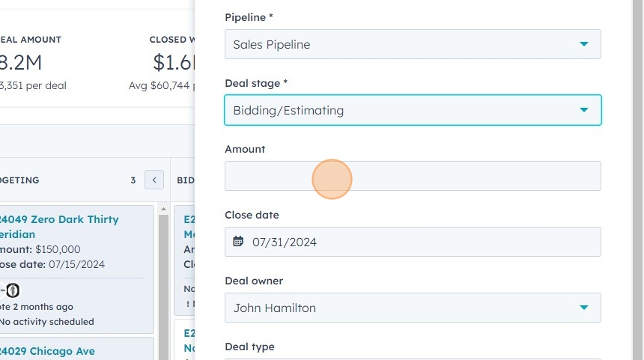Collapse the Budgeting column with the chevron
Viewport: 644px width, 360px height.
(x=154, y=180)
